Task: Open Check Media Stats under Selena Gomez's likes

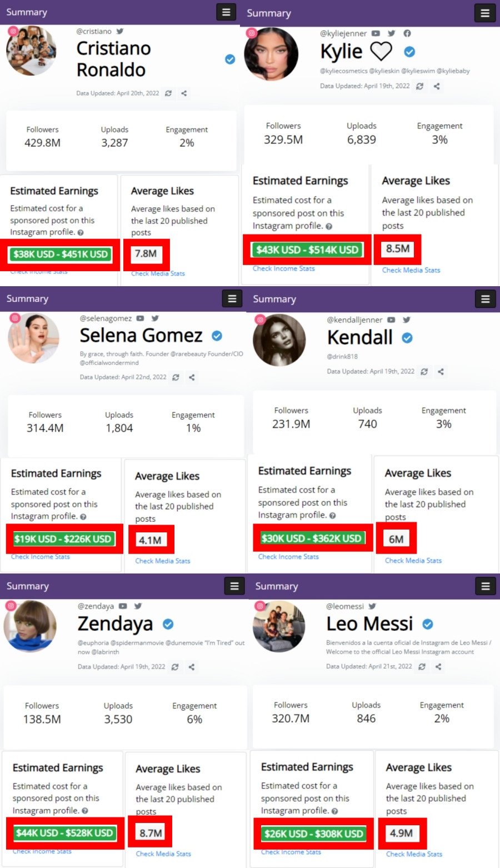Action: (x=162, y=561)
